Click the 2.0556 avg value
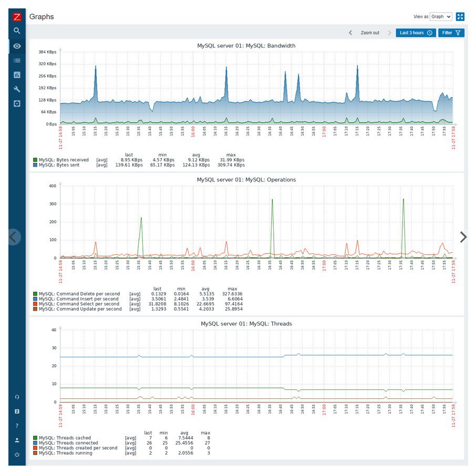476x473 pixels. [x=185, y=453]
